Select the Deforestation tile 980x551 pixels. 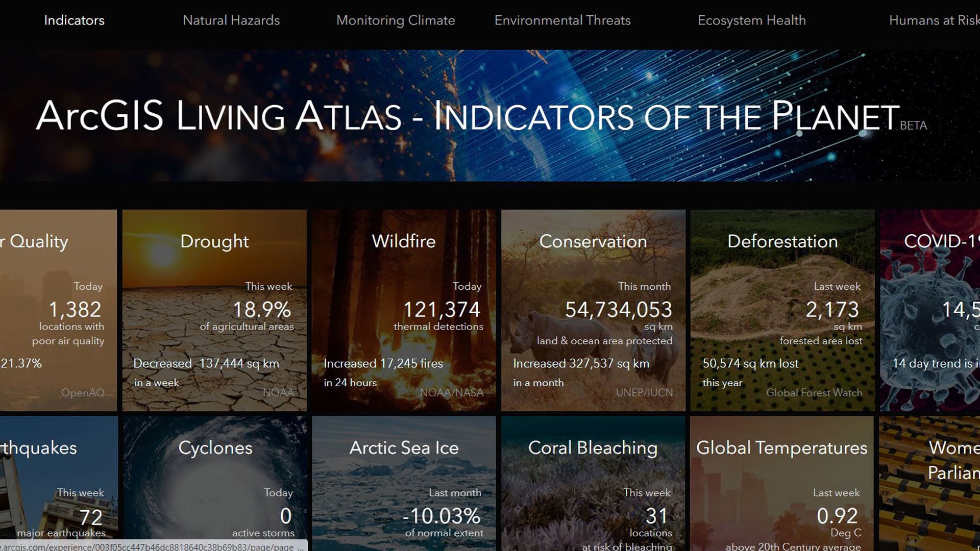(x=782, y=310)
